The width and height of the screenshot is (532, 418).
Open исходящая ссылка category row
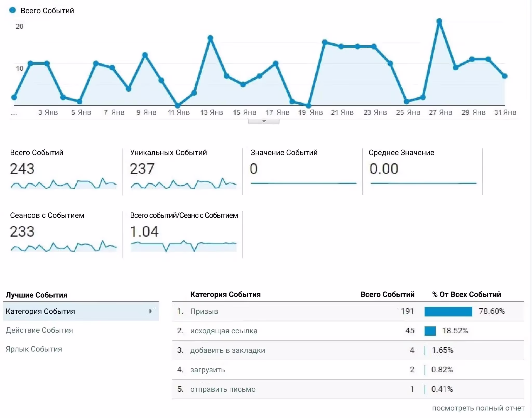[x=224, y=331]
